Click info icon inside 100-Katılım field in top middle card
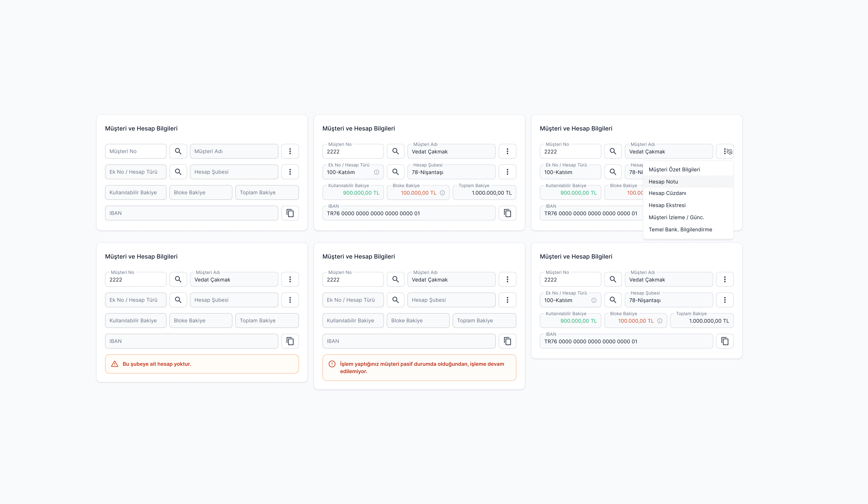This screenshot has height=504, width=868. (x=376, y=172)
